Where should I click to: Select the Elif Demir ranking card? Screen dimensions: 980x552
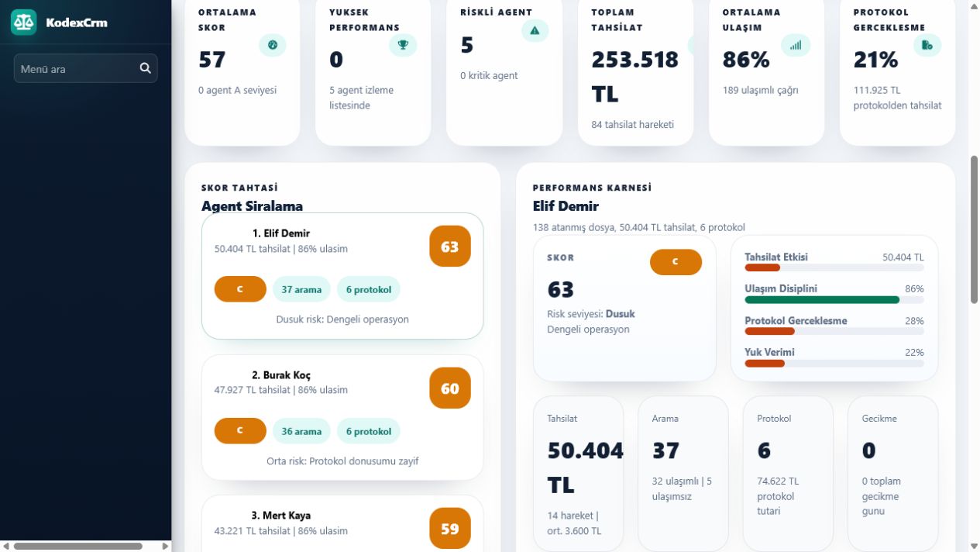[342, 276]
